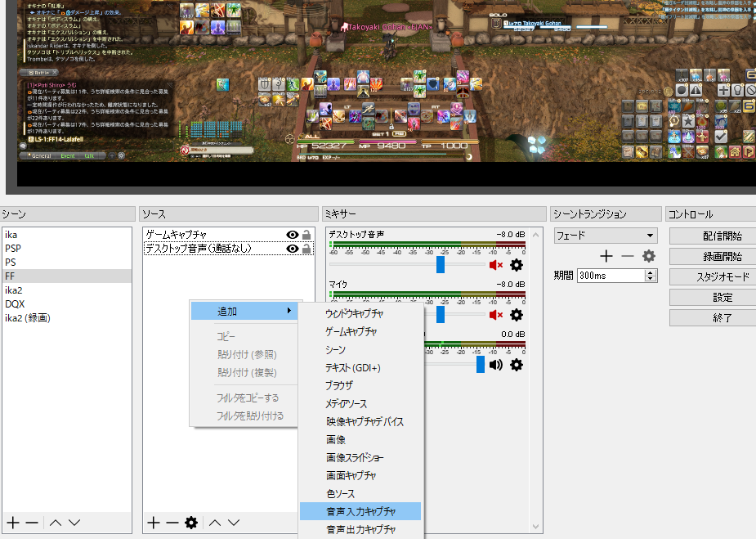756x539 pixels.
Task: Remove the selected scene with minus button
Action: click(x=32, y=523)
